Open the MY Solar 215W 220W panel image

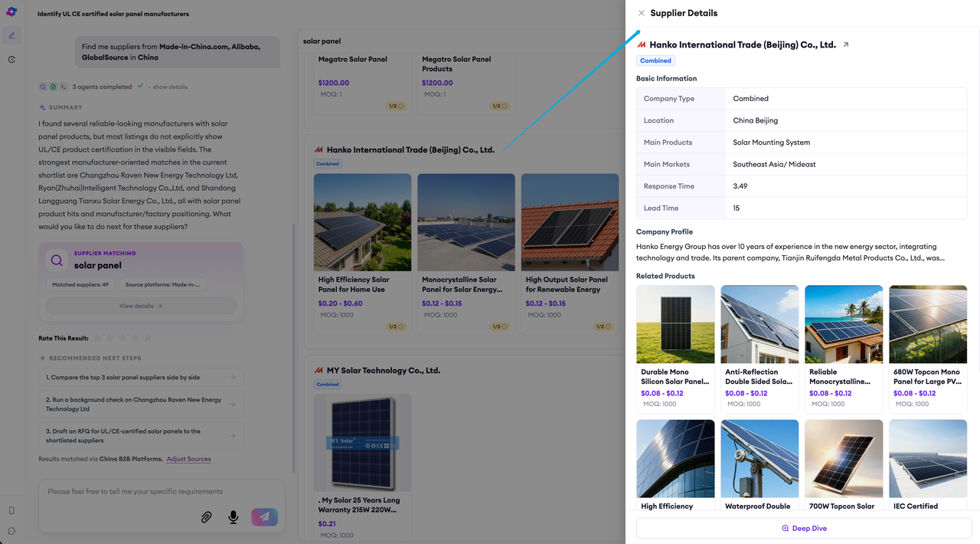coord(363,443)
